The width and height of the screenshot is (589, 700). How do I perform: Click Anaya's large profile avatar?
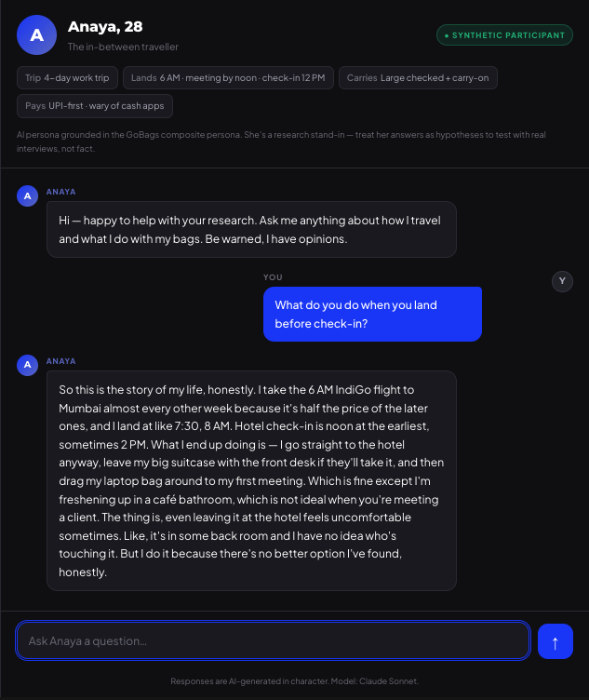coord(36,34)
